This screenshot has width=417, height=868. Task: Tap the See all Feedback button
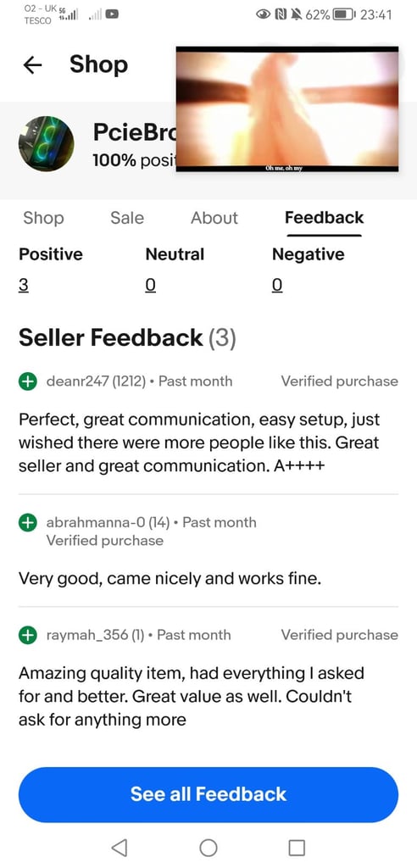(x=208, y=794)
